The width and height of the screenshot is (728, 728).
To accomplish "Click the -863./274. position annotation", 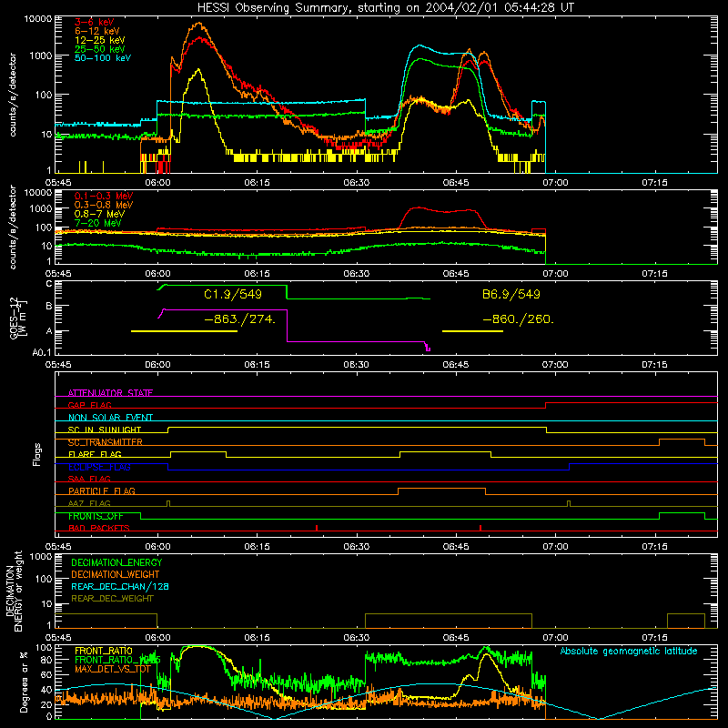I will [x=240, y=319].
